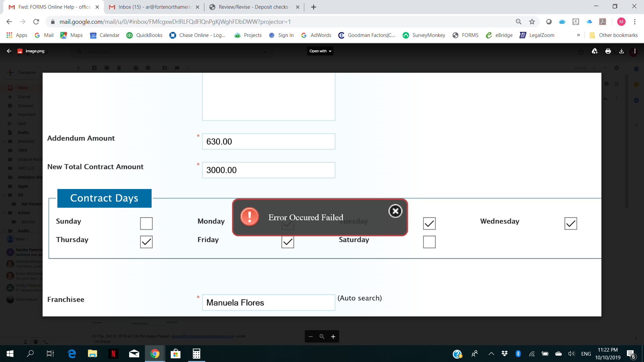Screen dimensions: 644x362
Task: Open the Calendar bookmark
Action: [x=105, y=35]
